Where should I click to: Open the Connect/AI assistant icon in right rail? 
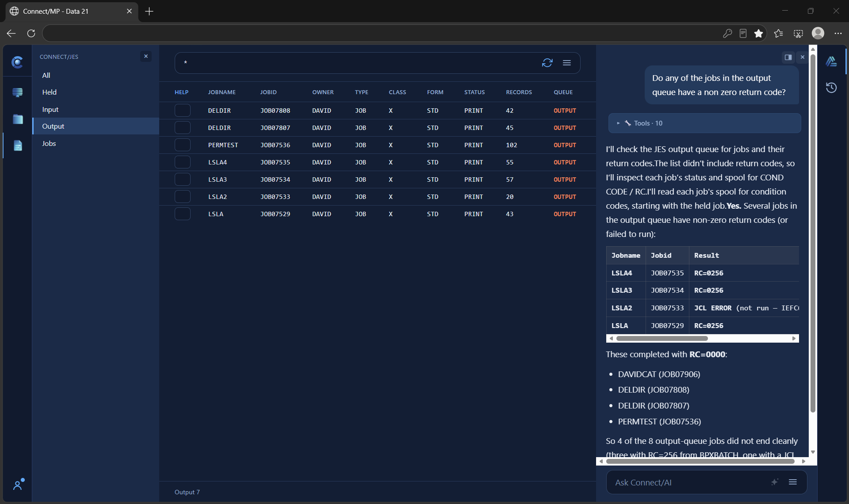pos(831,61)
